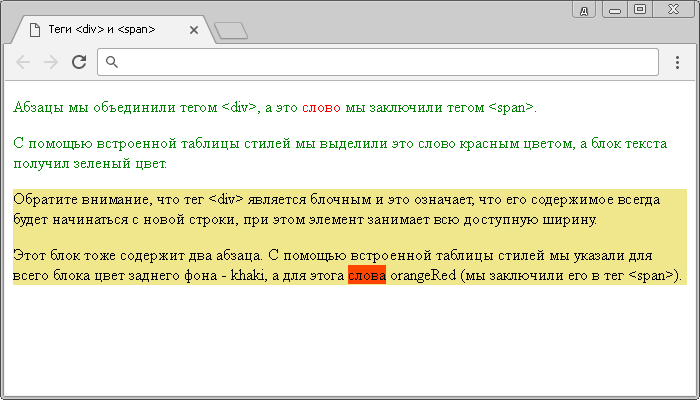Click the red word "слово" in first paragraph
Image resolution: width=700 pixels, height=400 pixels.
(x=321, y=108)
